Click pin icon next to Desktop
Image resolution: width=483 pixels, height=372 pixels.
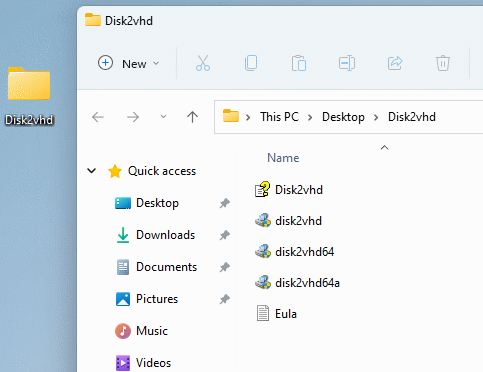[x=225, y=203]
